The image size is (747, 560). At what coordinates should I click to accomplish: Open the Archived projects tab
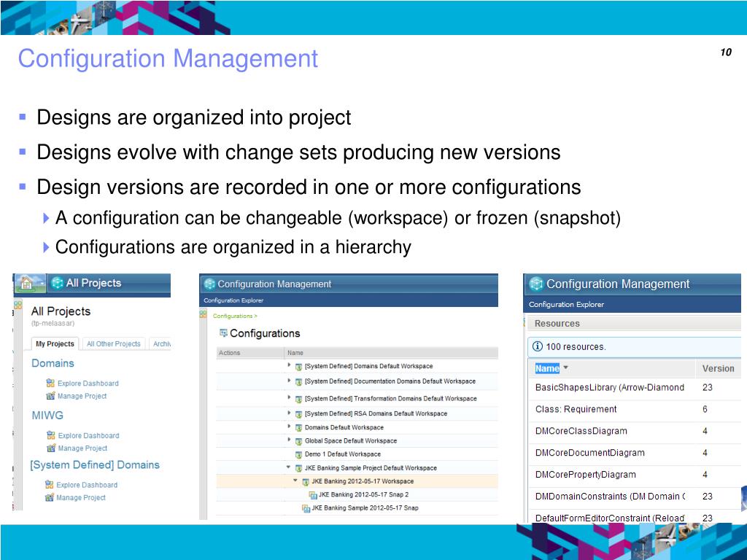pyautogui.click(x=161, y=344)
